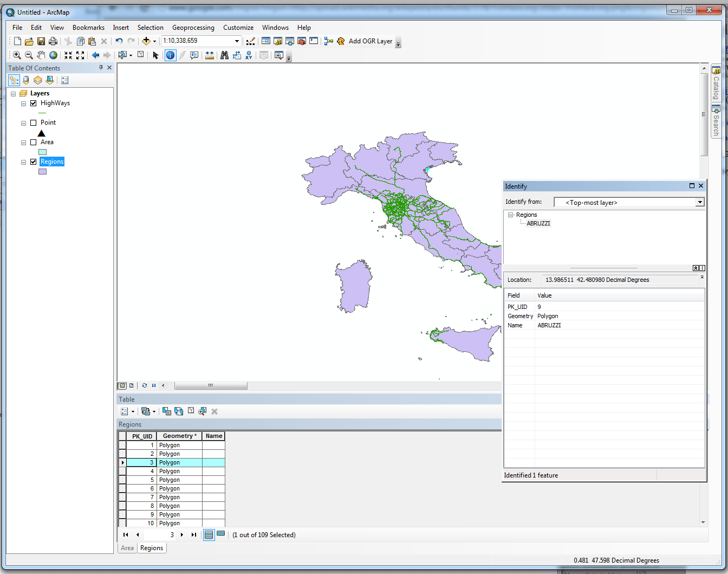Collapse the Point layer legend
Viewport: 728px width, 574px height.
click(23, 123)
